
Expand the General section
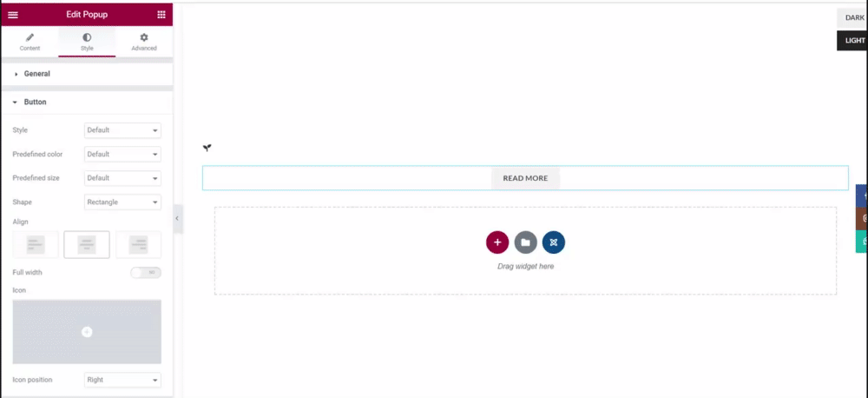tap(87, 74)
